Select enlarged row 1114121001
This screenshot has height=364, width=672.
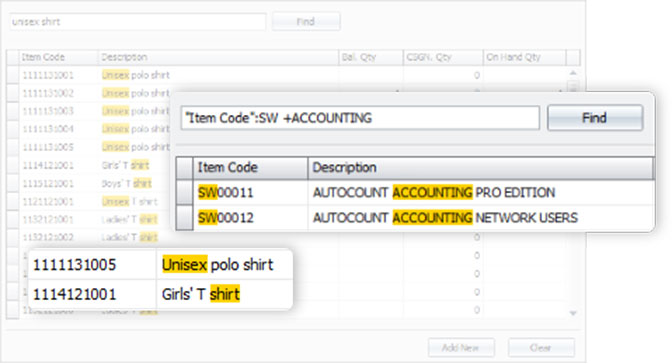pos(75,295)
